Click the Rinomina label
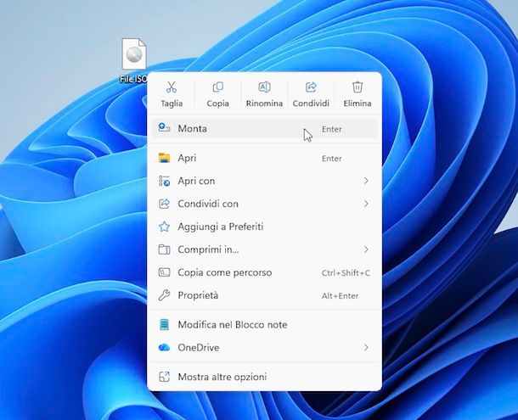518x420 pixels. tap(264, 104)
